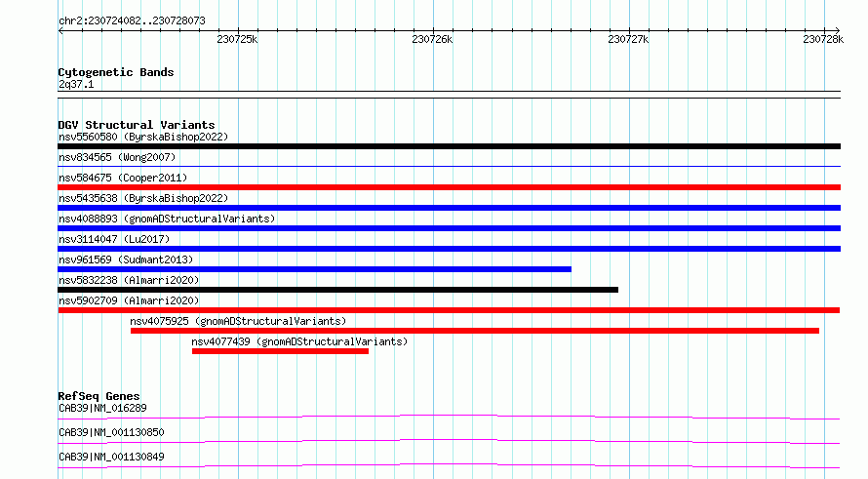Click nsv4075925 (gnomADStructuralVariants) label
Image resolution: width=868 pixels, height=479 pixels.
pyautogui.click(x=238, y=321)
